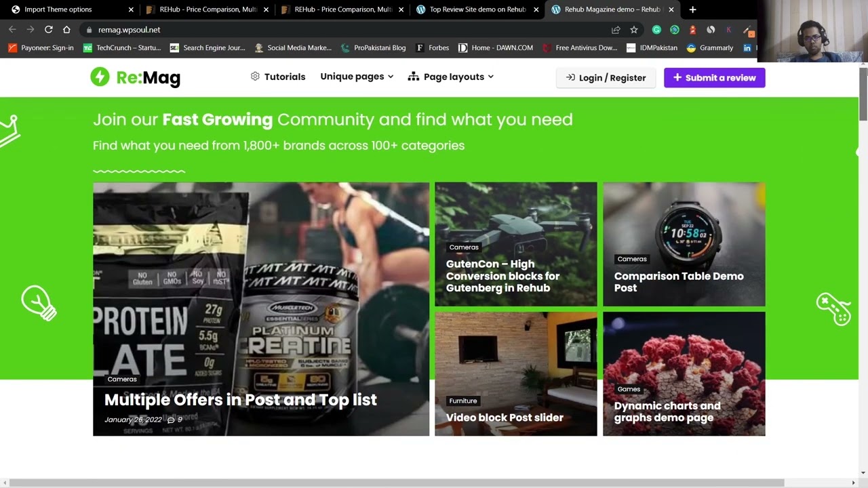868x488 pixels.
Task: Open the Forbes bookmark
Action: coord(433,48)
